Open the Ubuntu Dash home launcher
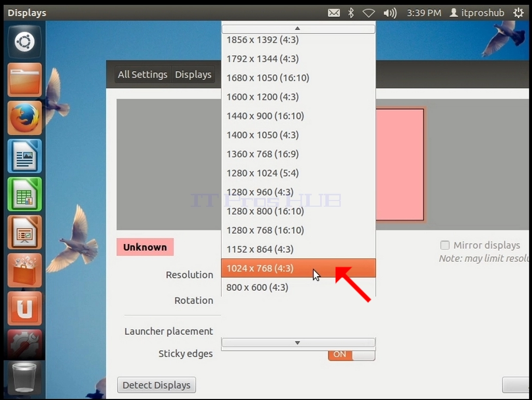 tap(24, 42)
